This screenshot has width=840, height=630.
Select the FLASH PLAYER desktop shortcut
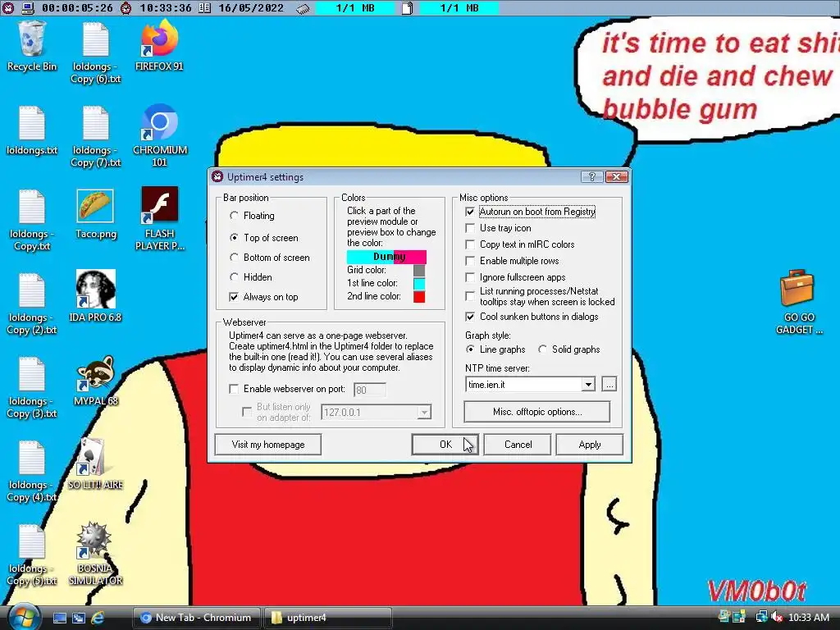pos(160,218)
